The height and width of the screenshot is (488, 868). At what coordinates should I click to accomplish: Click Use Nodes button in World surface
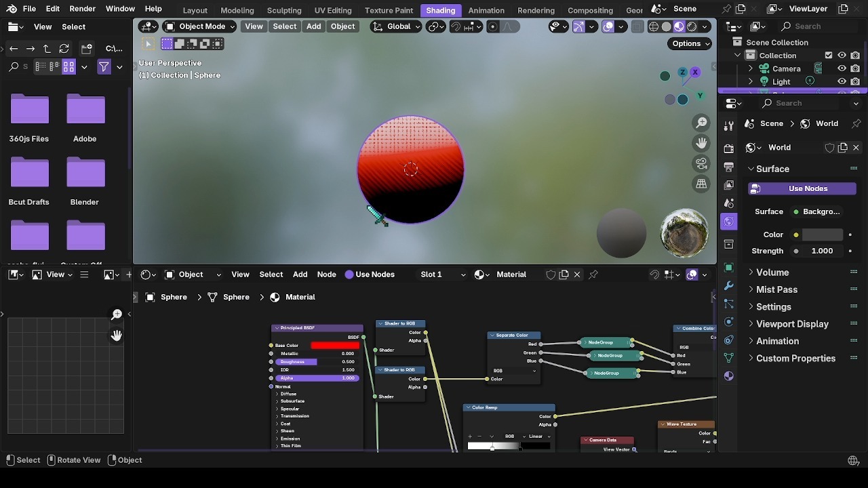coord(802,188)
